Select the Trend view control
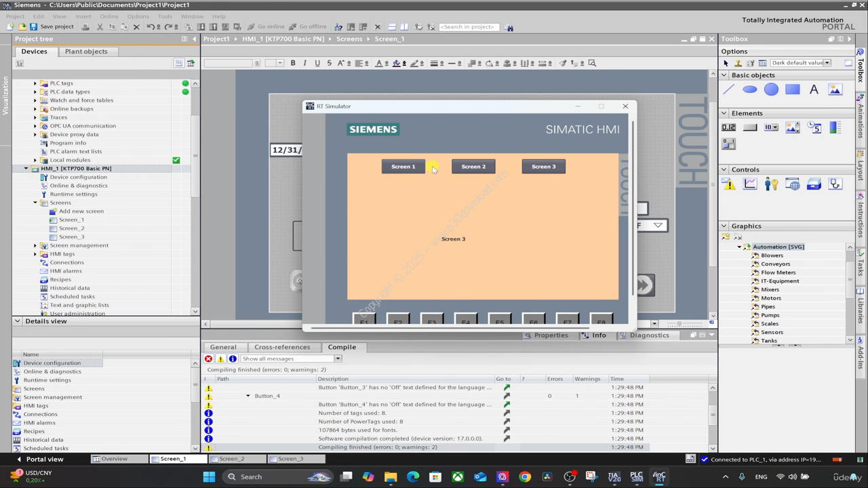 click(x=750, y=184)
